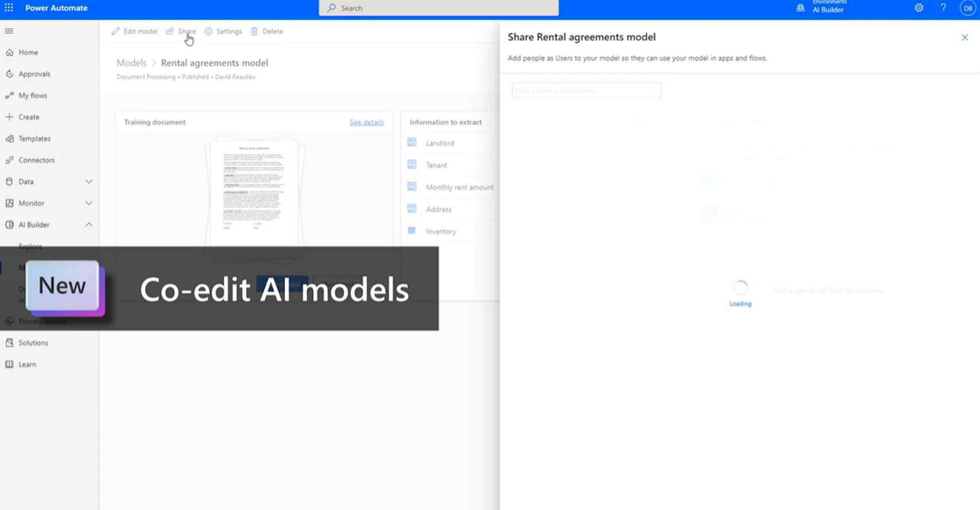Viewport: 980px width, 510px height.
Task: Click the Inventory table icon
Action: [x=412, y=231]
